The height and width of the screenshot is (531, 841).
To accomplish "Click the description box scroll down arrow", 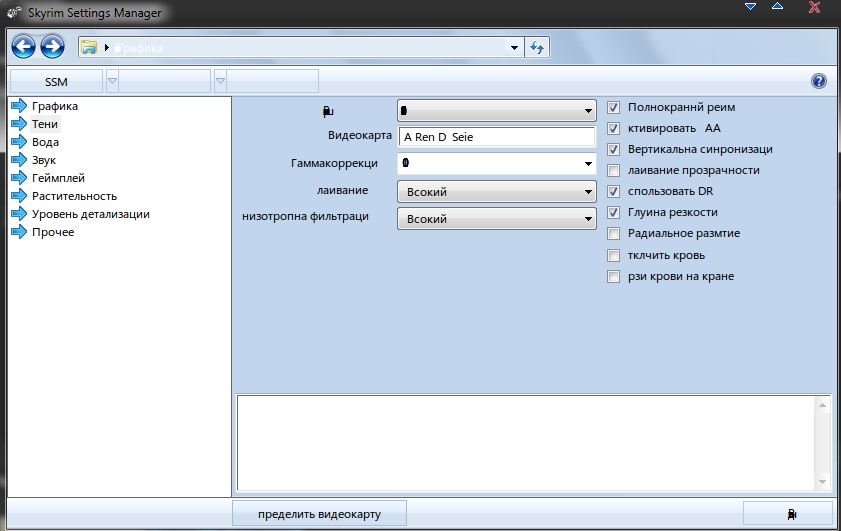I will (822, 482).
